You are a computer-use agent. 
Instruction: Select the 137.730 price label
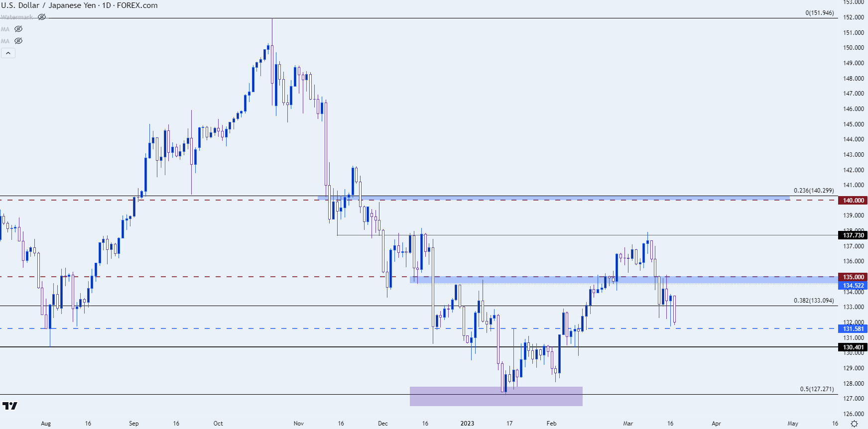pos(853,235)
